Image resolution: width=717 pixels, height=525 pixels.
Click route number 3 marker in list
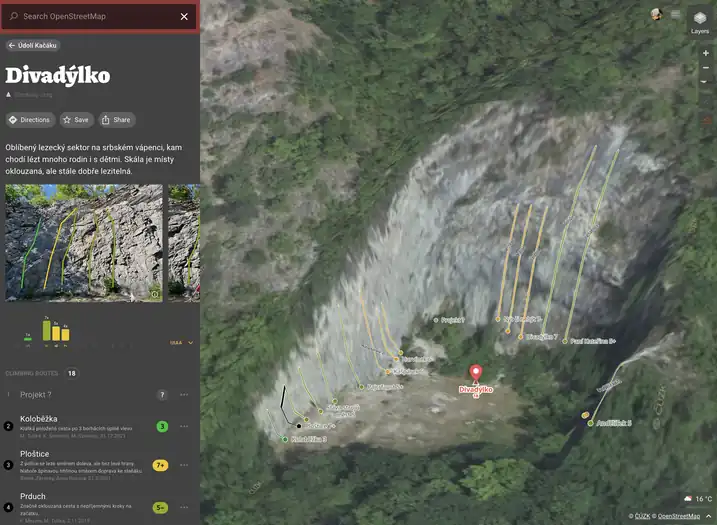(8, 465)
